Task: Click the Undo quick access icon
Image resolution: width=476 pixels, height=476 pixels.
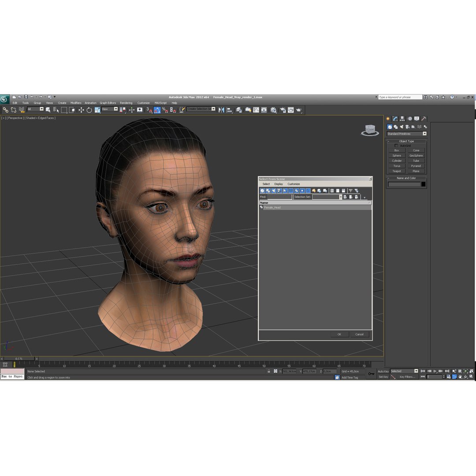Action: pos(32,97)
